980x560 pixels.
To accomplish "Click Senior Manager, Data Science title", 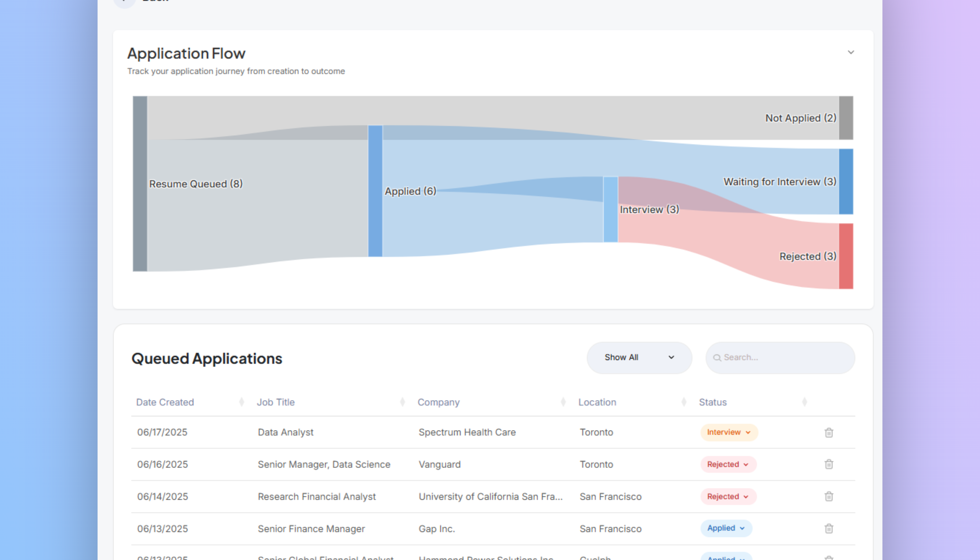I will click(324, 464).
